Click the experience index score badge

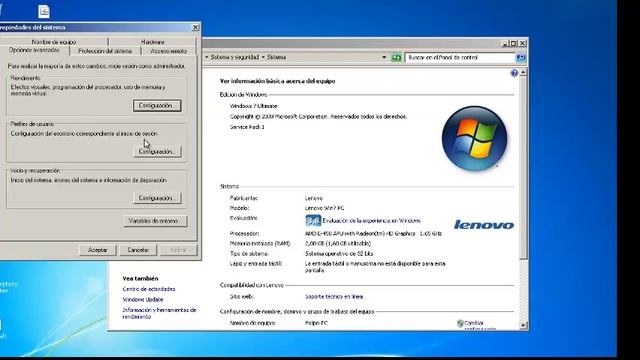tap(313, 221)
